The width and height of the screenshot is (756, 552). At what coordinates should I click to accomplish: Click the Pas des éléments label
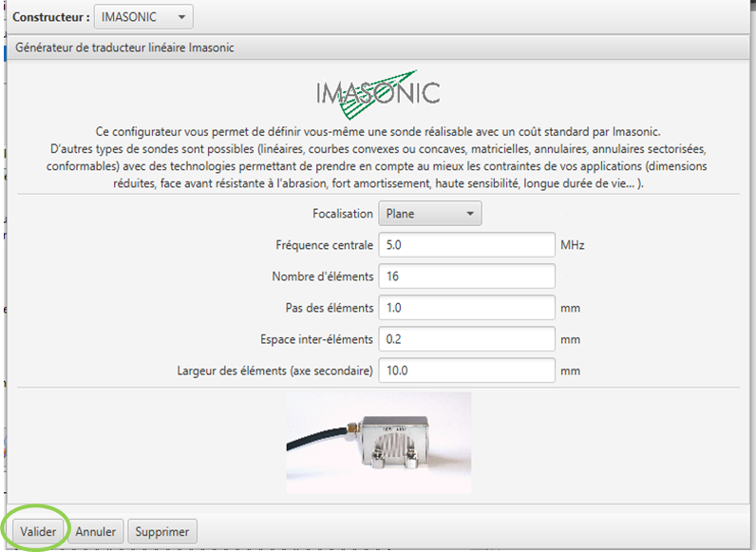330,308
